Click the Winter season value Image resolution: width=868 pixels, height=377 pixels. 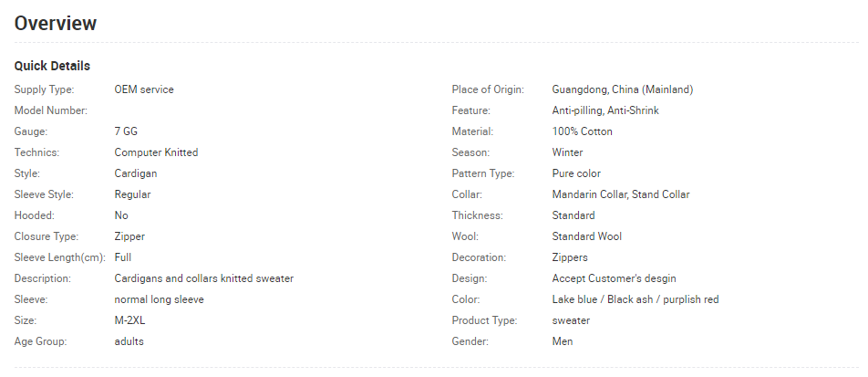click(567, 152)
